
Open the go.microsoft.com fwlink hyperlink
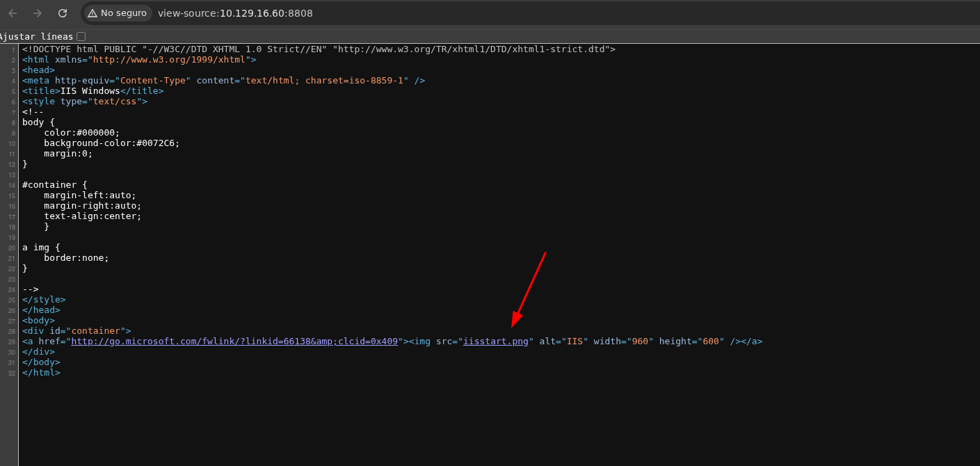[x=234, y=342]
